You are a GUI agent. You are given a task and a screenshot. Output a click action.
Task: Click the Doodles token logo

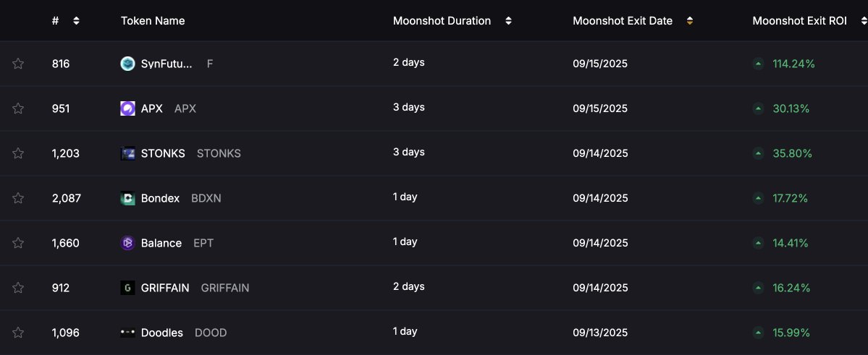coord(127,333)
